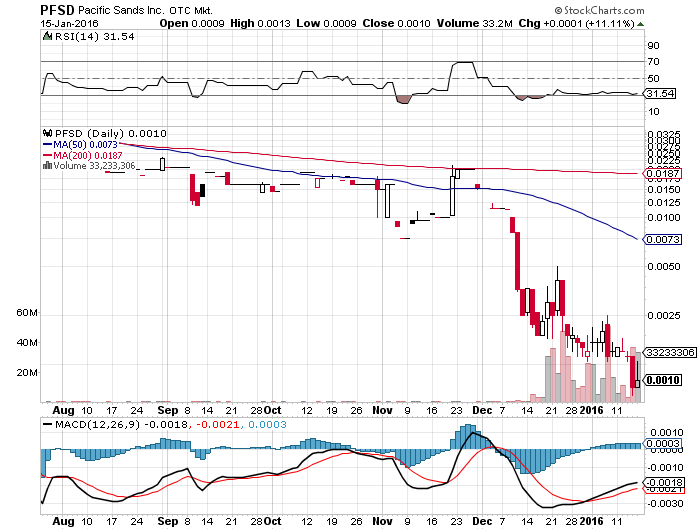Click the red -0.0021 MACD signal value
700x530 pixels.
pyautogui.click(x=217, y=424)
